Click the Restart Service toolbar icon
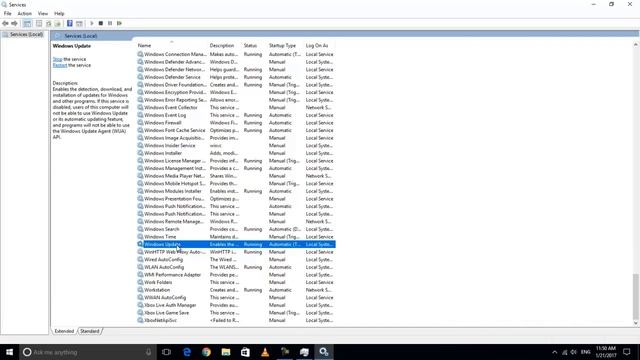Viewport: 640px width, 360px height. (x=119, y=24)
